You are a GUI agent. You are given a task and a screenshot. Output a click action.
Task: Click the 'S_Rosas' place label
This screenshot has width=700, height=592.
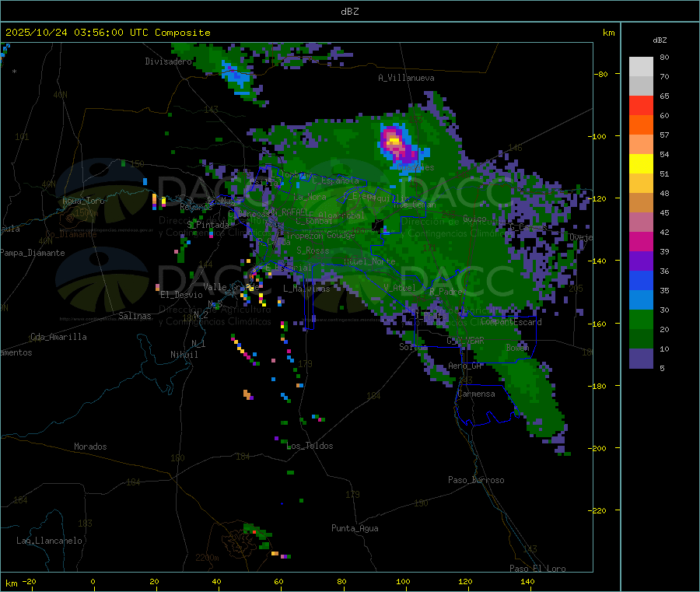pos(313,250)
